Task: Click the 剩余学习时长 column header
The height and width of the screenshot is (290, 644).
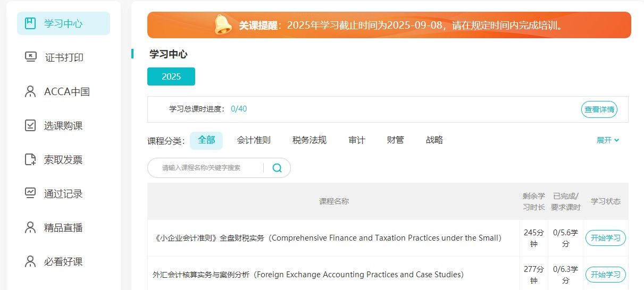Action: [x=534, y=201]
